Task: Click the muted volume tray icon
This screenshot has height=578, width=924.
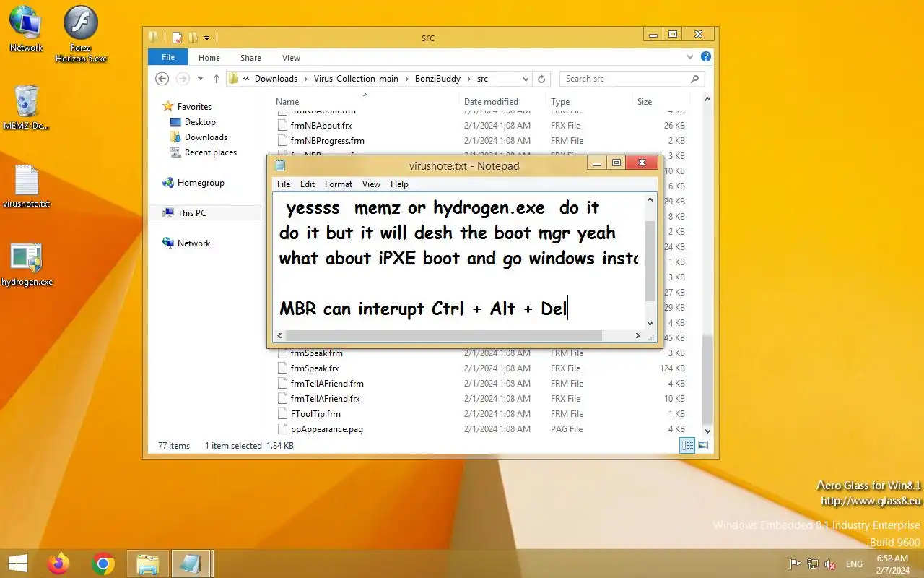Action: 831,564
